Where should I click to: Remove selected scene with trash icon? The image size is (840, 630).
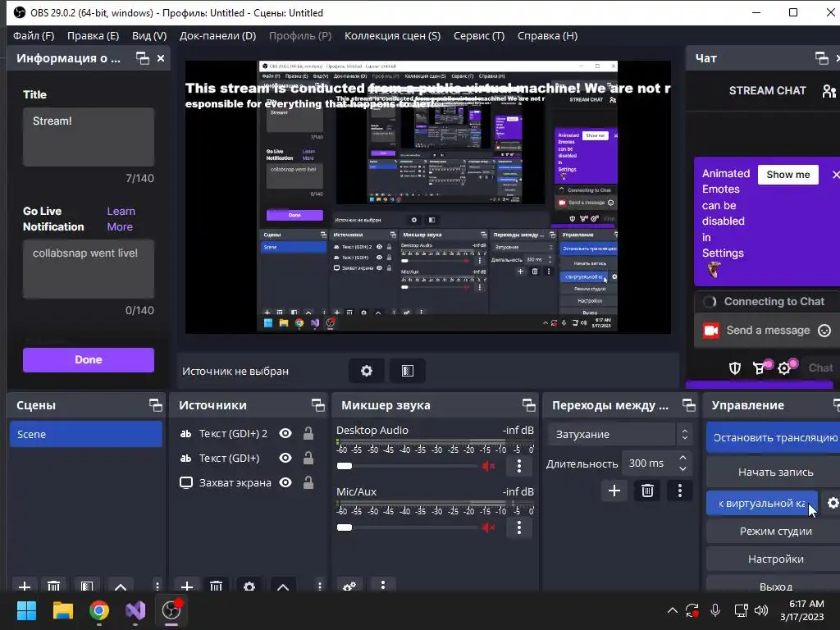pyautogui.click(x=53, y=587)
